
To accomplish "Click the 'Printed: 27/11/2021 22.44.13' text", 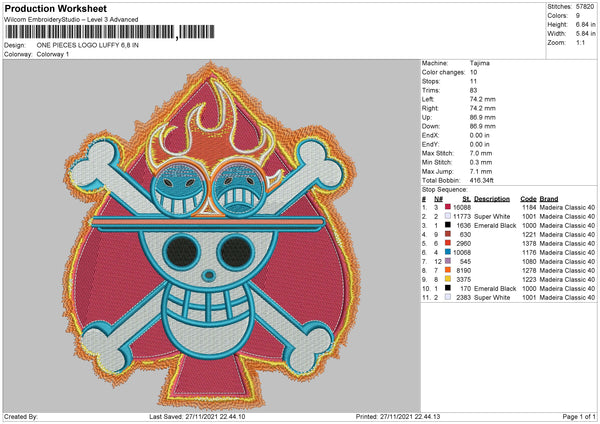I will (398, 417).
